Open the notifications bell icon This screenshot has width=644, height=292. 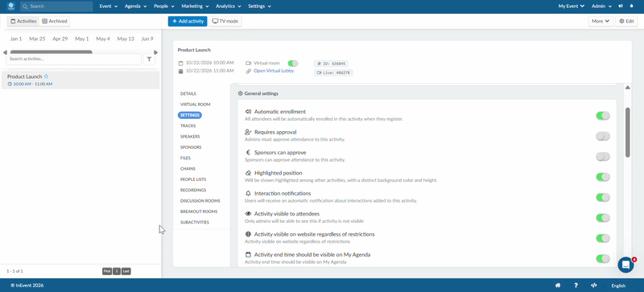632,6
